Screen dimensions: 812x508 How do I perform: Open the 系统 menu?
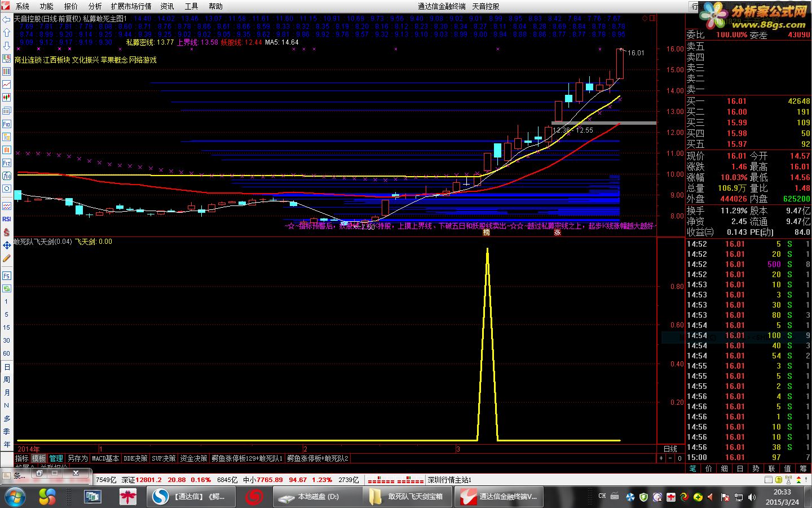coord(23,6)
